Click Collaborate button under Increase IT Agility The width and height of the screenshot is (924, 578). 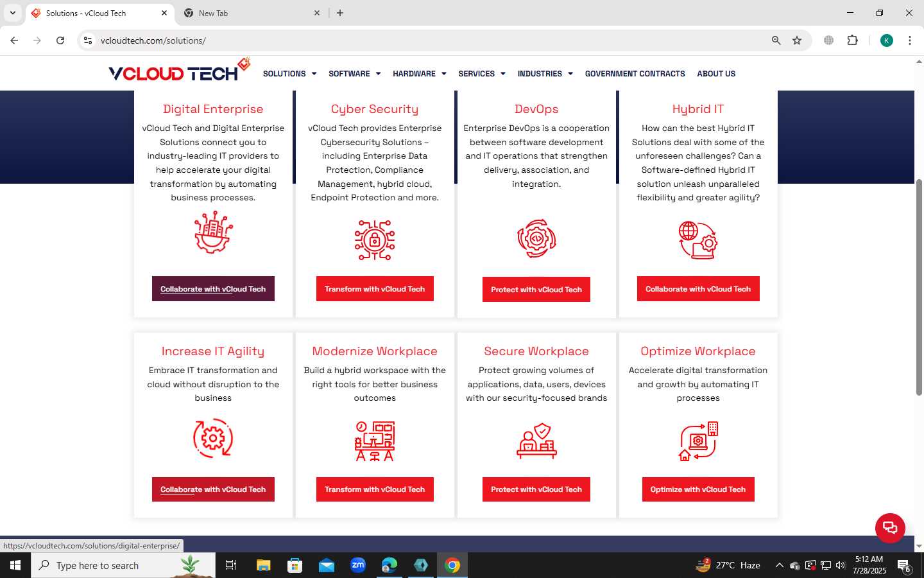213,489
